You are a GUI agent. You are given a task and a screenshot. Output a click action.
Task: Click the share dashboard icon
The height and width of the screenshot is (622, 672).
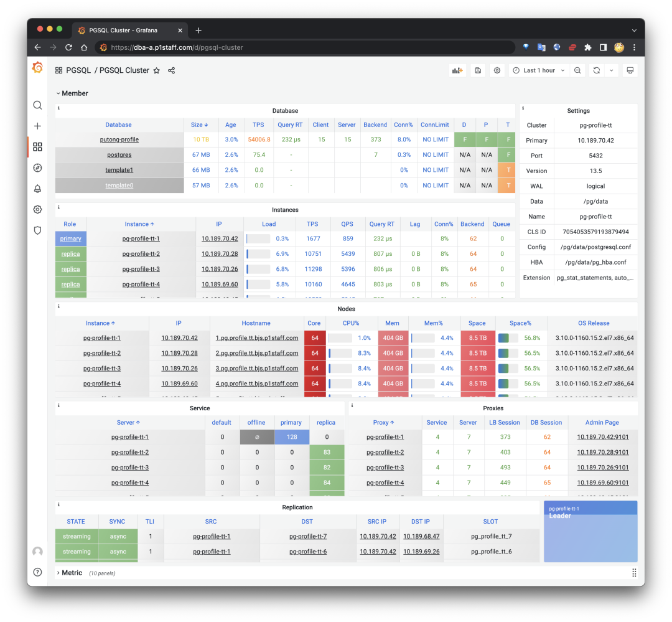pyautogui.click(x=172, y=70)
